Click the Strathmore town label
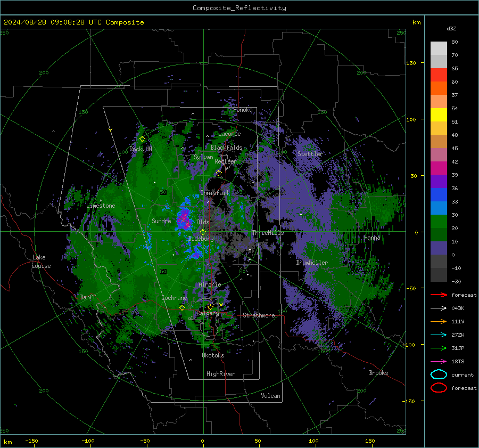Viewport: 479px width, 448px height. click(259, 315)
